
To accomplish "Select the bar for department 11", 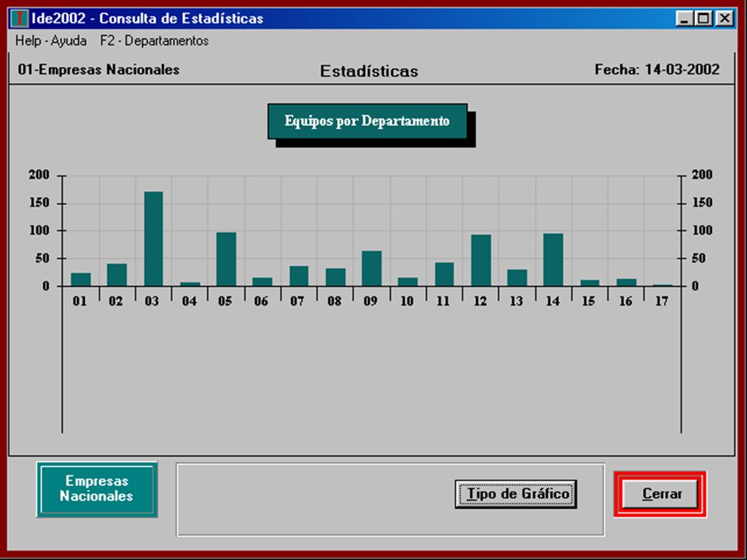I will click(444, 275).
